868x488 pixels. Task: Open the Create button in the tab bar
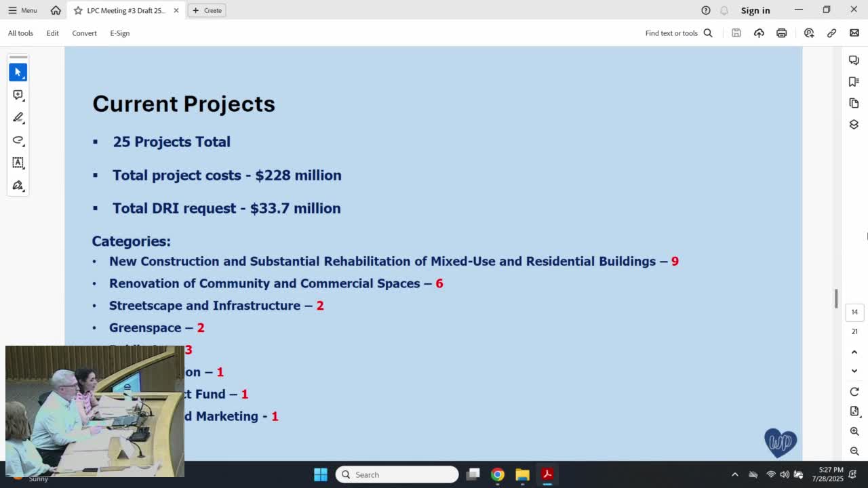click(207, 10)
